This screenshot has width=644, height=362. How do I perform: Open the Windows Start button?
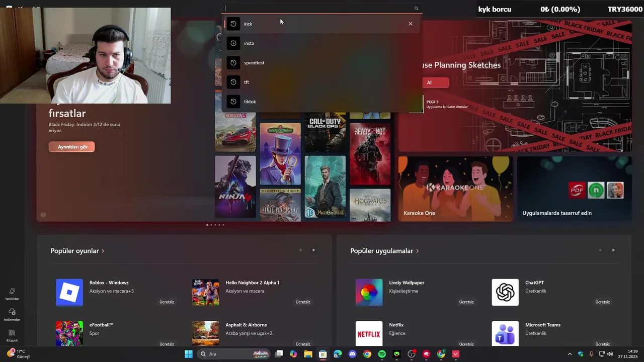[189, 354]
